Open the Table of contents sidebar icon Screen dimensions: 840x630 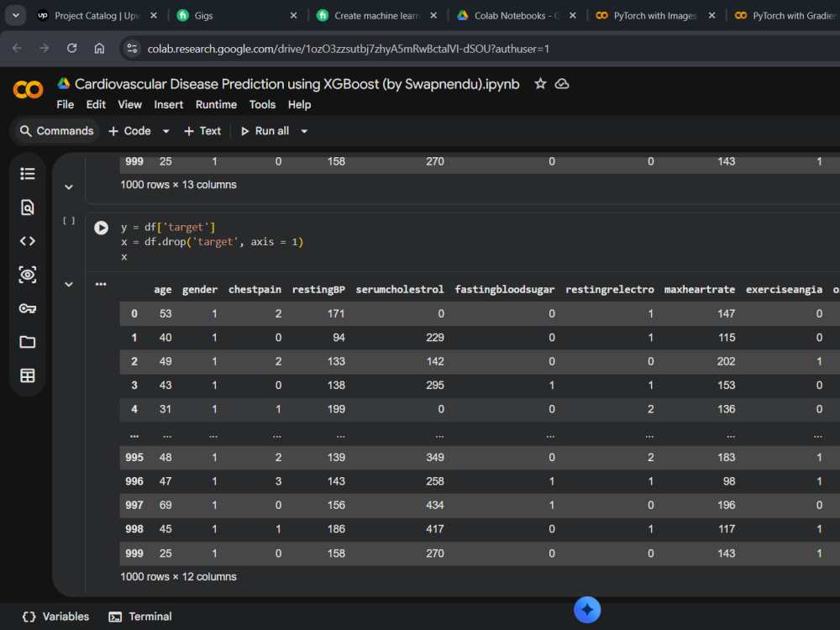coord(28,174)
